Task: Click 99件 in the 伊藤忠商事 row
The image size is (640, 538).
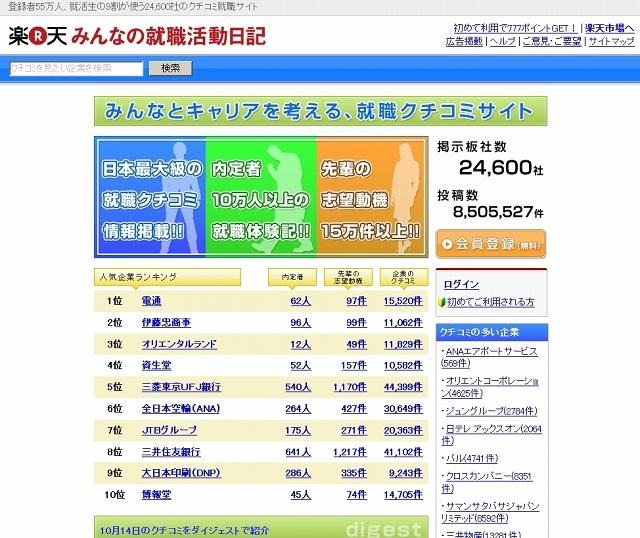Action: pos(356,322)
